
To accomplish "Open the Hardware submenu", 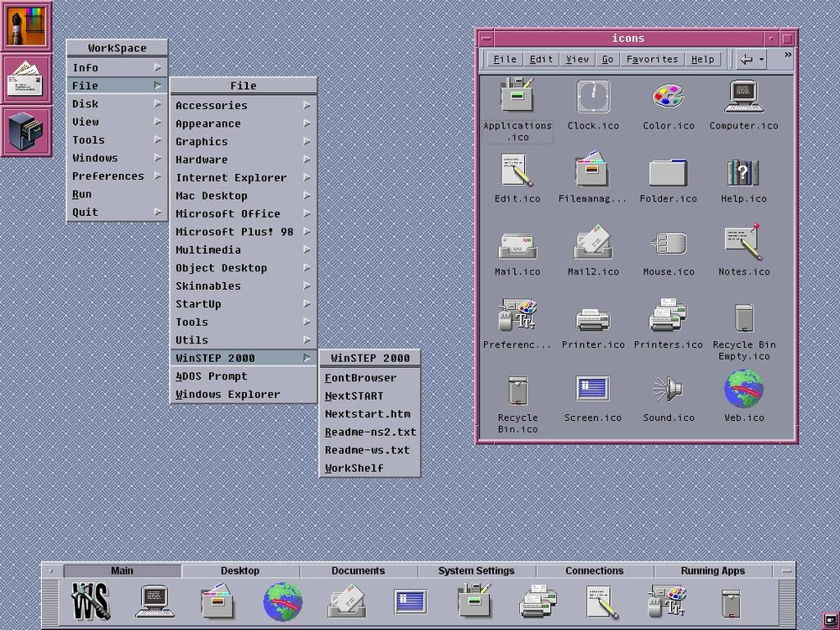I will [244, 160].
